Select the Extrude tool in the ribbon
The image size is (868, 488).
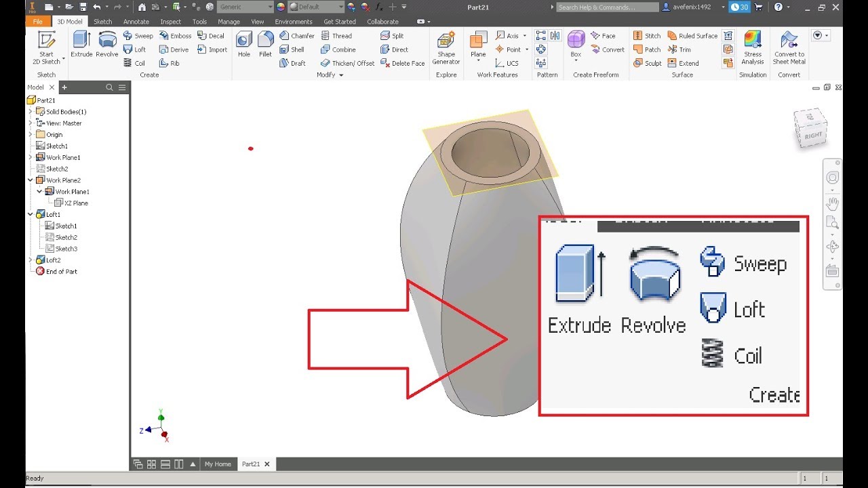click(81, 45)
